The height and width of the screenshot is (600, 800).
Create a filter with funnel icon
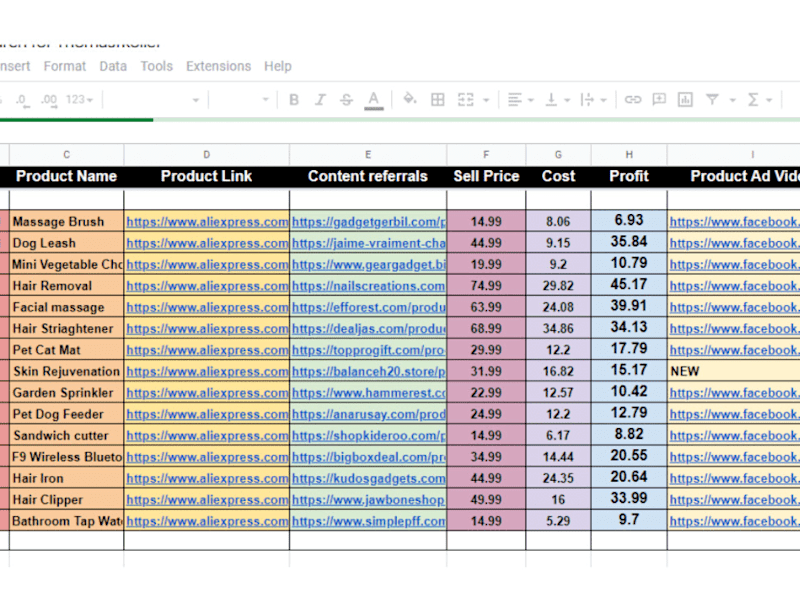point(712,99)
